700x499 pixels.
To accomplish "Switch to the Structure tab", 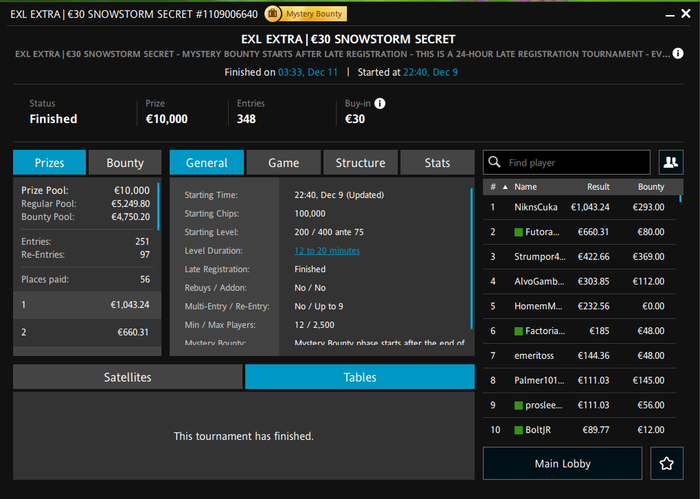I will pyautogui.click(x=360, y=162).
